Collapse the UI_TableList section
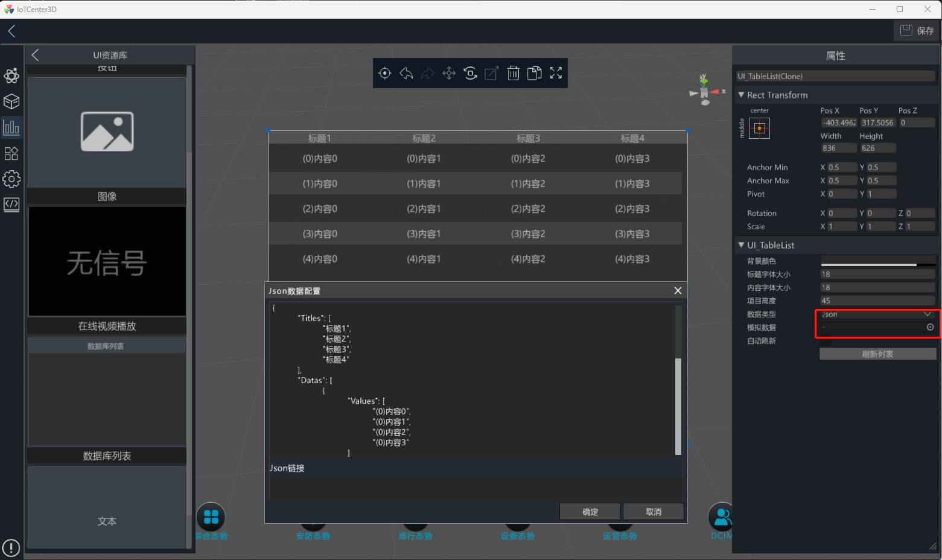 741,245
